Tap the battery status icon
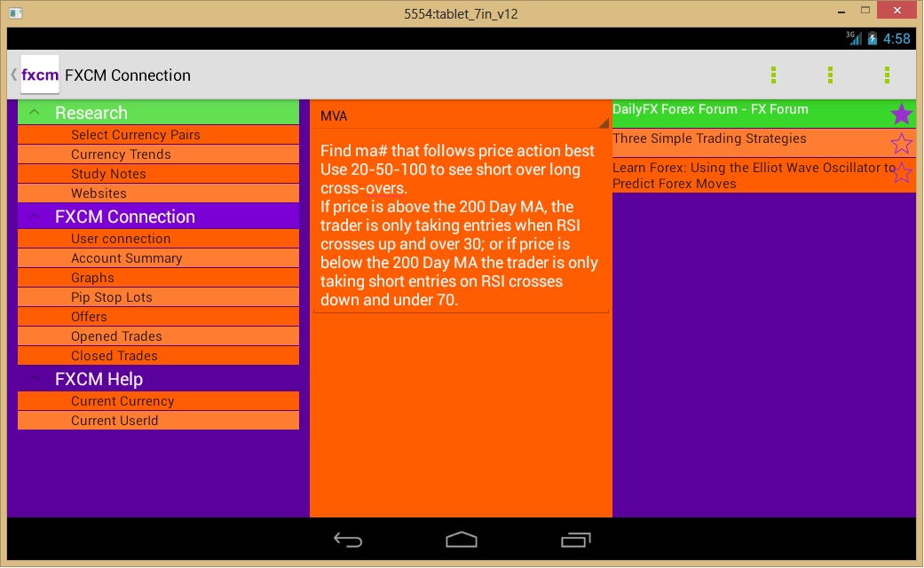 (x=873, y=38)
